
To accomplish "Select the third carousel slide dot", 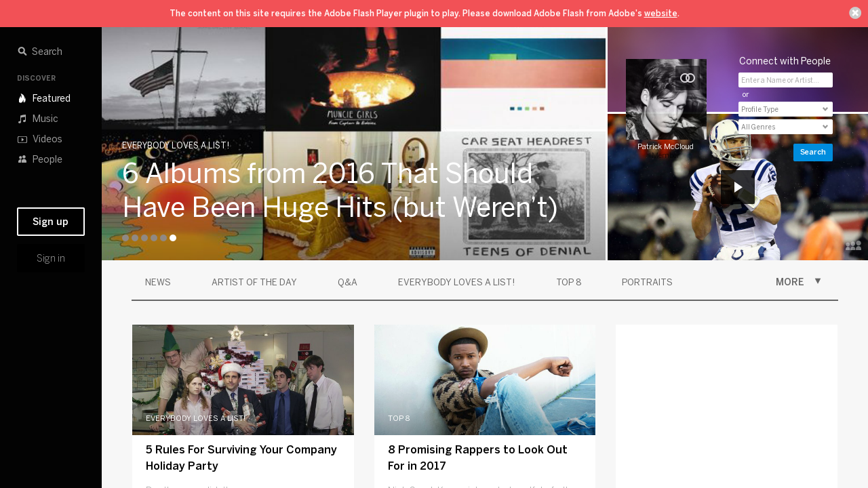I will 144,238.
